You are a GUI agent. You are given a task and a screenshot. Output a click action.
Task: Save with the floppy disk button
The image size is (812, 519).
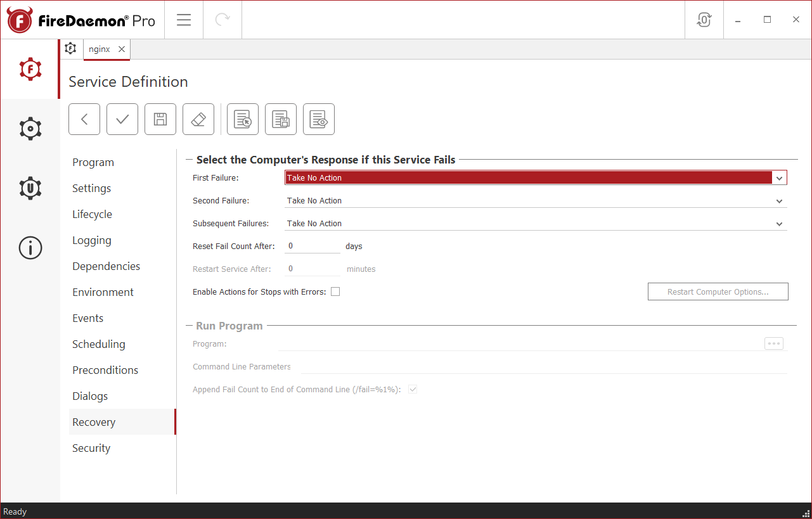click(x=160, y=119)
